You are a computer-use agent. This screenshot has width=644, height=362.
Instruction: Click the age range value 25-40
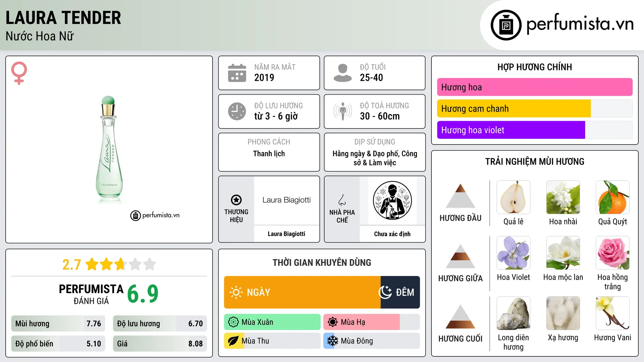[x=371, y=78]
